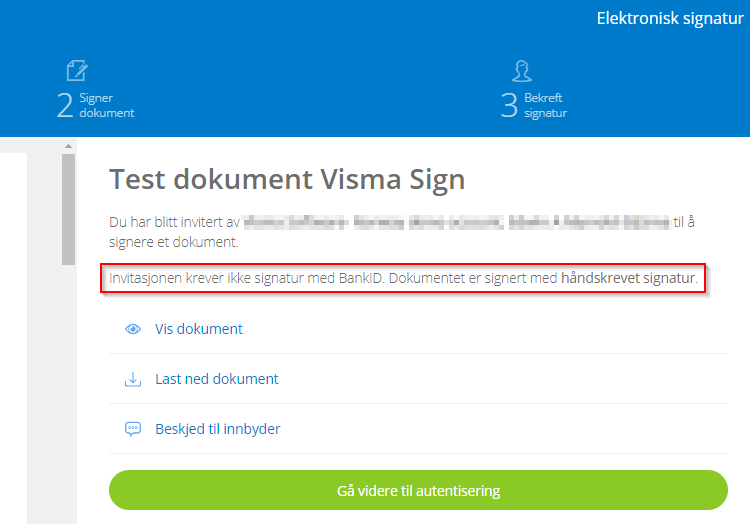The height and width of the screenshot is (524, 750).
Task: Click the pen-and-document icon for step 2
Action: coord(77,70)
